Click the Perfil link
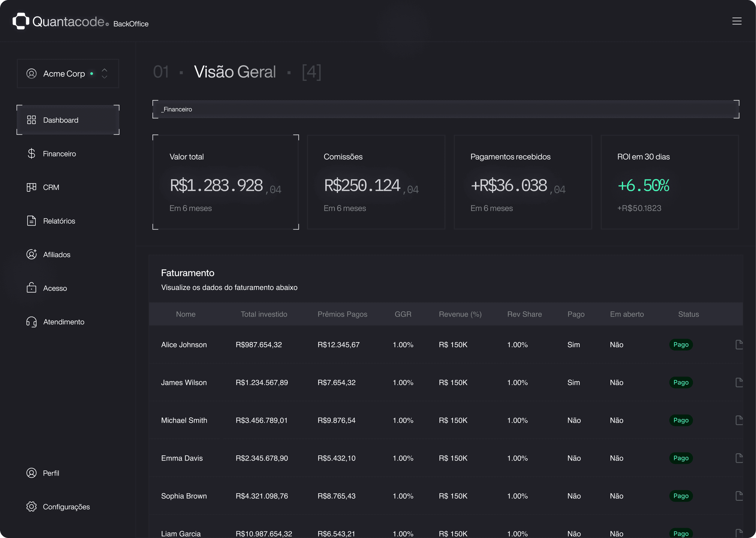Image resolution: width=756 pixels, height=538 pixels. (51, 473)
